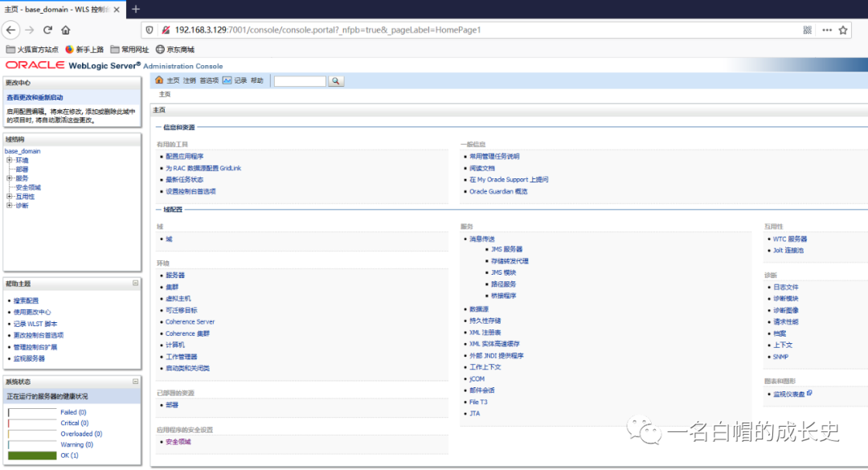Expand the 互用性 tree node
The width and height of the screenshot is (868, 470).
tap(9, 197)
